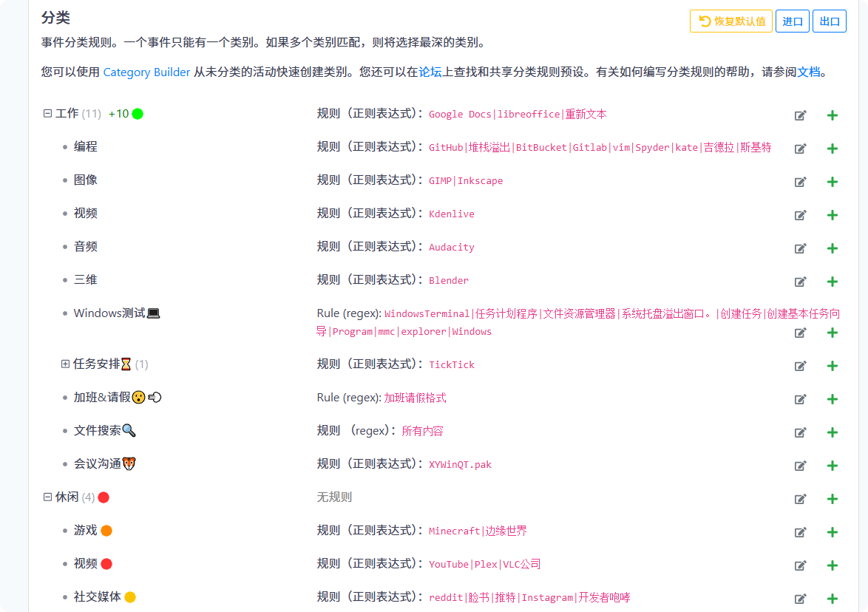Click red color dot of YouTube 视频

[x=106, y=564]
